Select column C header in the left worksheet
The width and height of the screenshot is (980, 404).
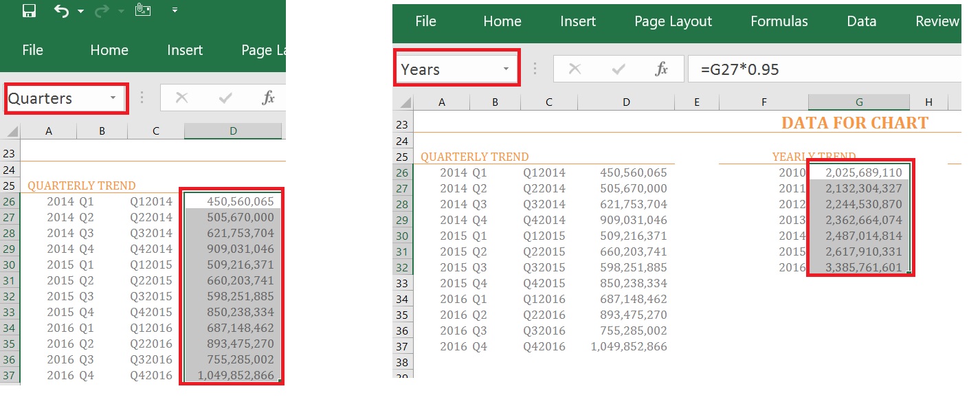(x=157, y=131)
